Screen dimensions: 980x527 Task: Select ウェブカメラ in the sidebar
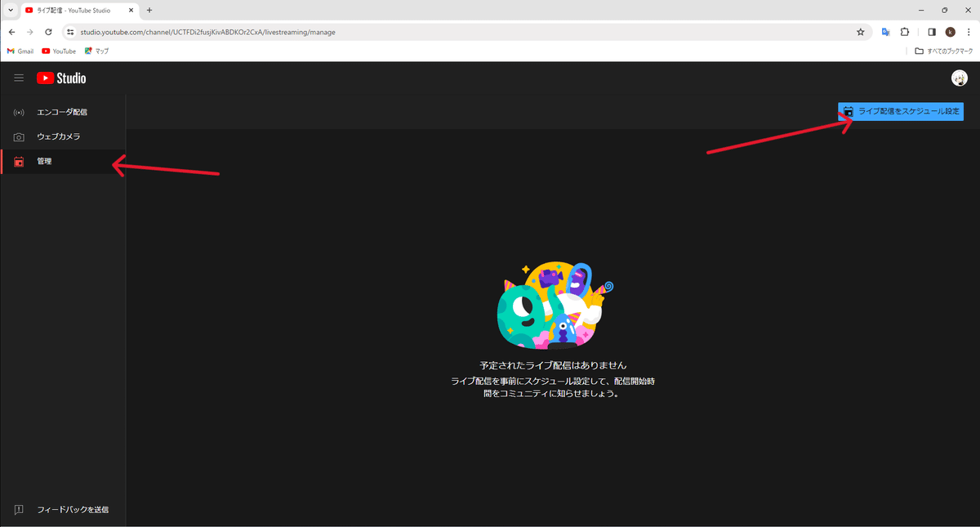[63, 136]
